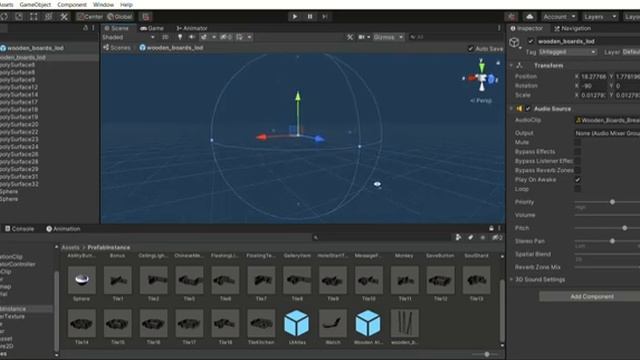640x360 pixels.
Task: Click the Position X input field
Action: coord(593,76)
